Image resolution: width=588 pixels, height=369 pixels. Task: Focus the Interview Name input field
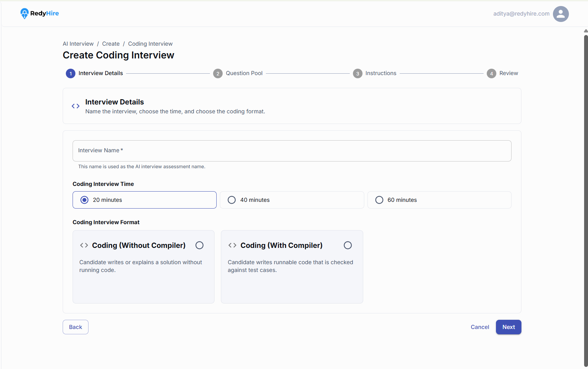[292, 151]
